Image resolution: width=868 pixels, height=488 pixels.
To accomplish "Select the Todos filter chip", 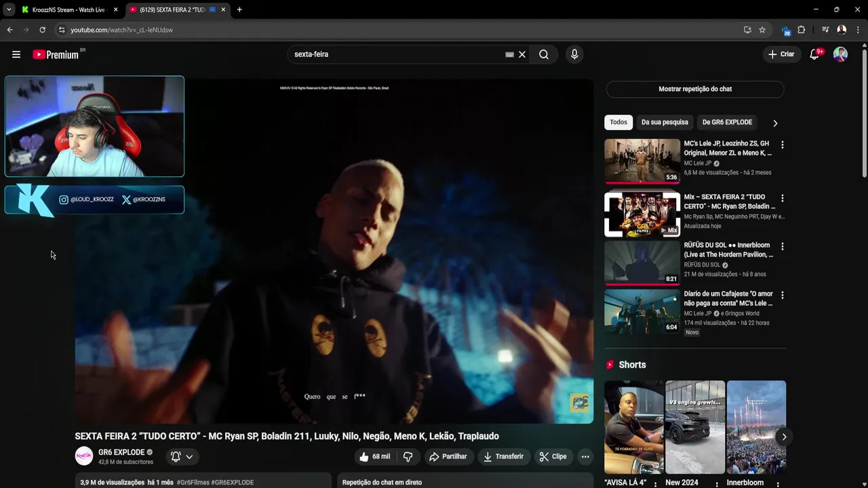I will tap(618, 122).
